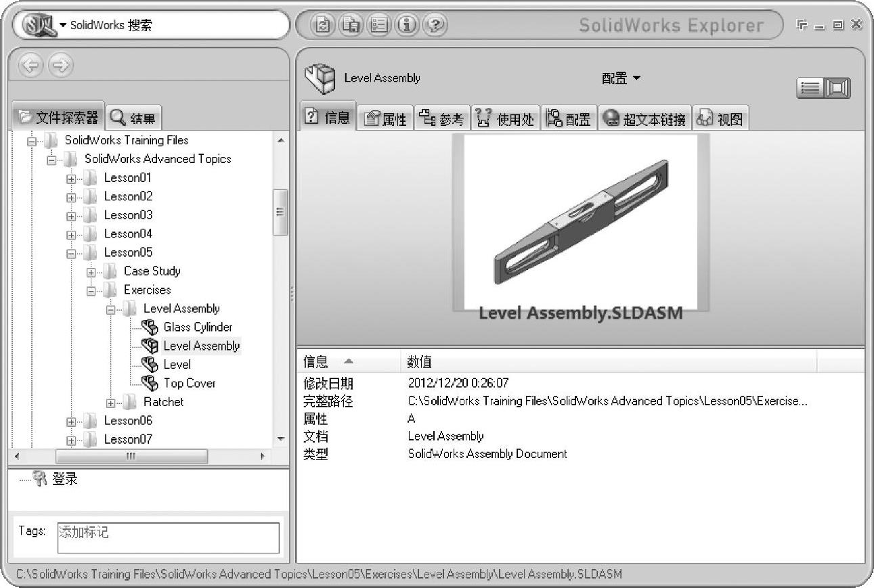This screenshot has height=588, width=874.
Task: Open the options list icon in top toolbar
Action: click(378, 26)
